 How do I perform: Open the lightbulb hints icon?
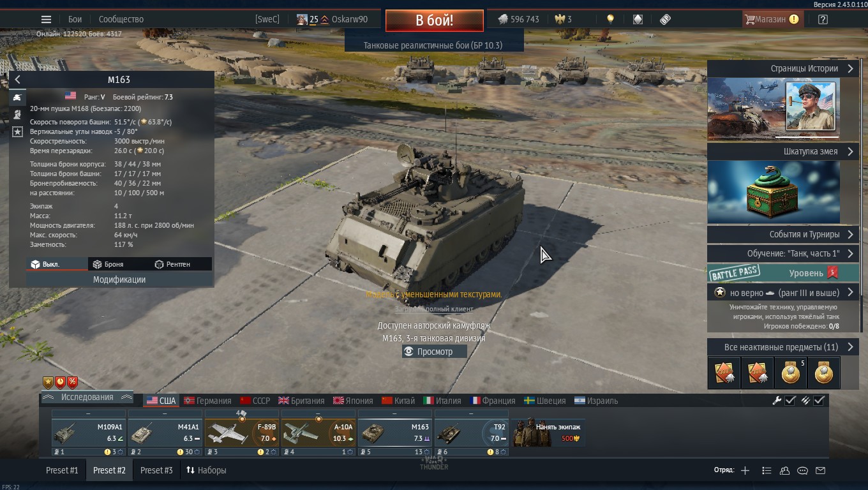pyautogui.click(x=610, y=19)
